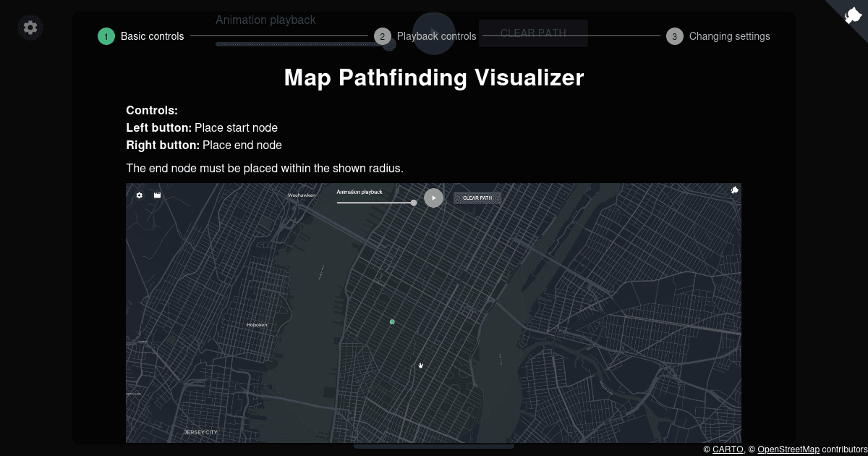Screen dimensions: 868x456
Task: Click the Animation playback slider in the header
Action: [297, 43]
